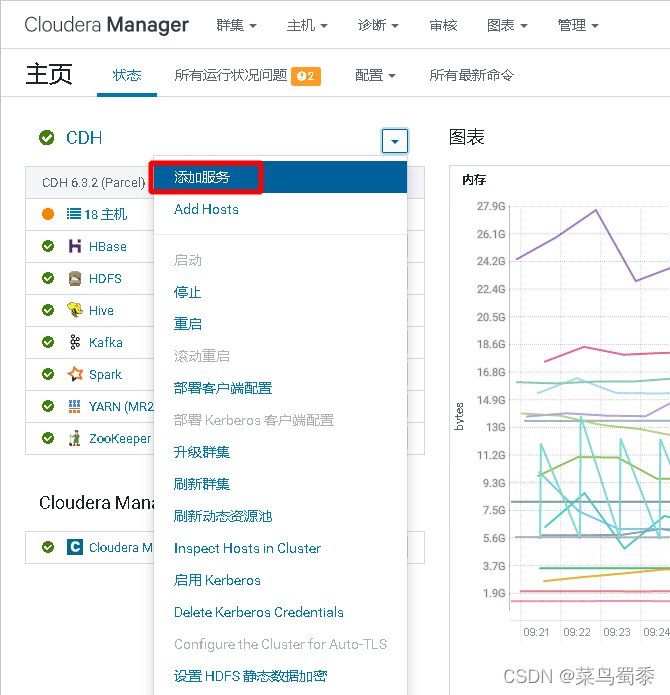The width and height of the screenshot is (670, 695).
Task: Open the ZooKeeper service link
Action: [x=120, y=438]
